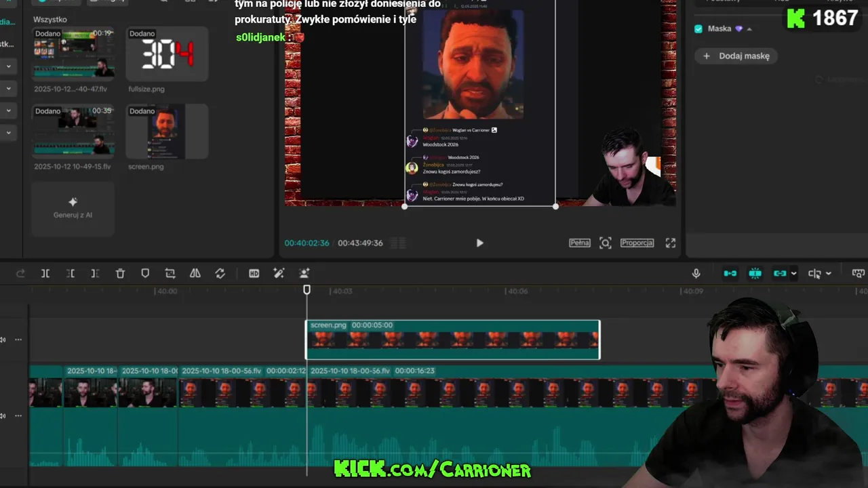
Task: Add a marker with the shield icon
Action: [145, 273]
